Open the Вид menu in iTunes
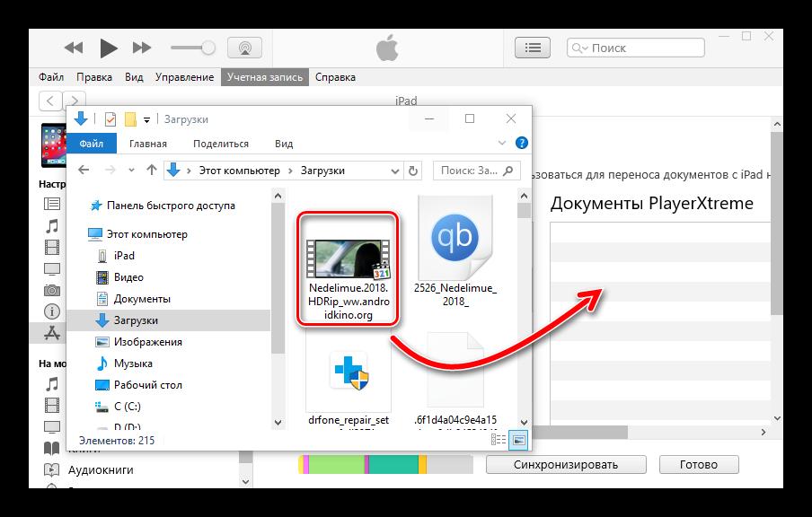The height and width of the screenshot is (517, 812). tap(134, 77)
